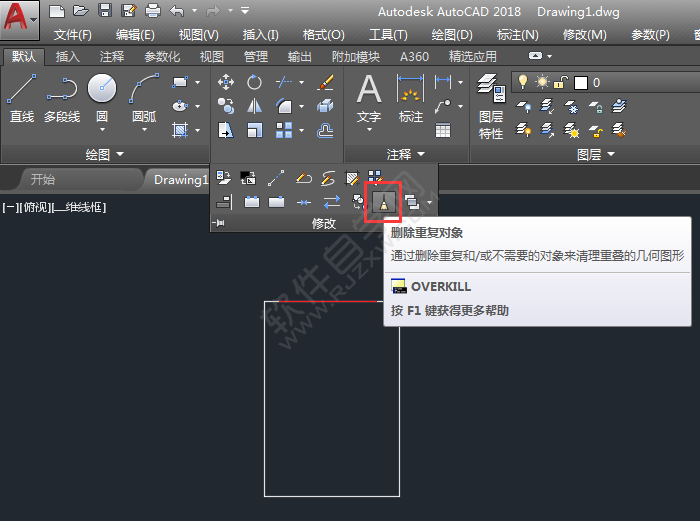Click the Reverse arrows icon in 修改 panel
Screen dimensions: 700x521
332,202
